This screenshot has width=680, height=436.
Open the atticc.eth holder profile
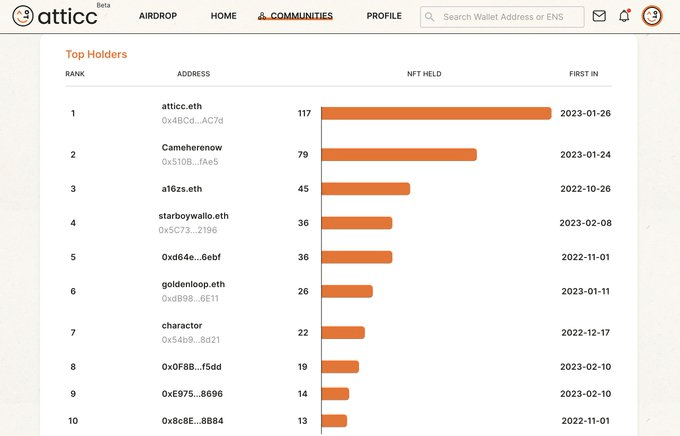[x=181, y=106]
